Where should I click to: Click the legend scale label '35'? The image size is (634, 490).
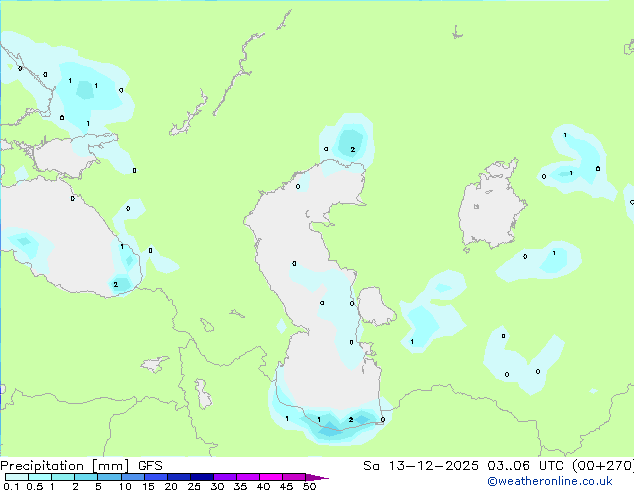pos(240,486)
